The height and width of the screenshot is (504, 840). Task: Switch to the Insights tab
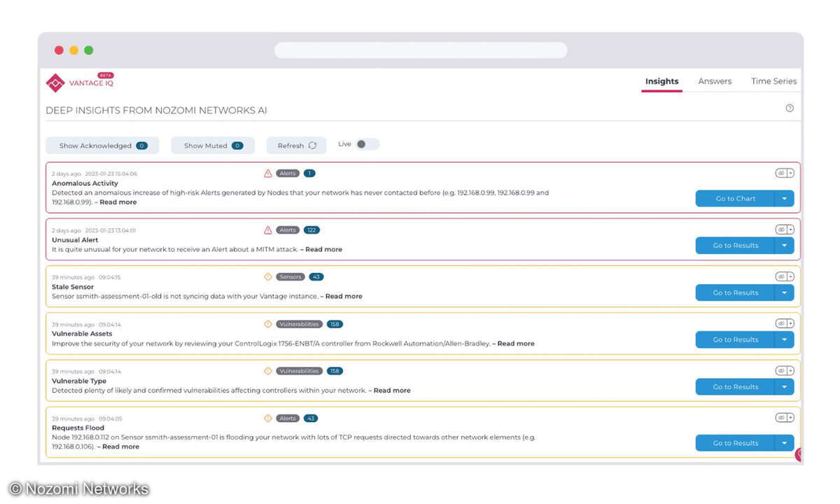pos(661,81)
